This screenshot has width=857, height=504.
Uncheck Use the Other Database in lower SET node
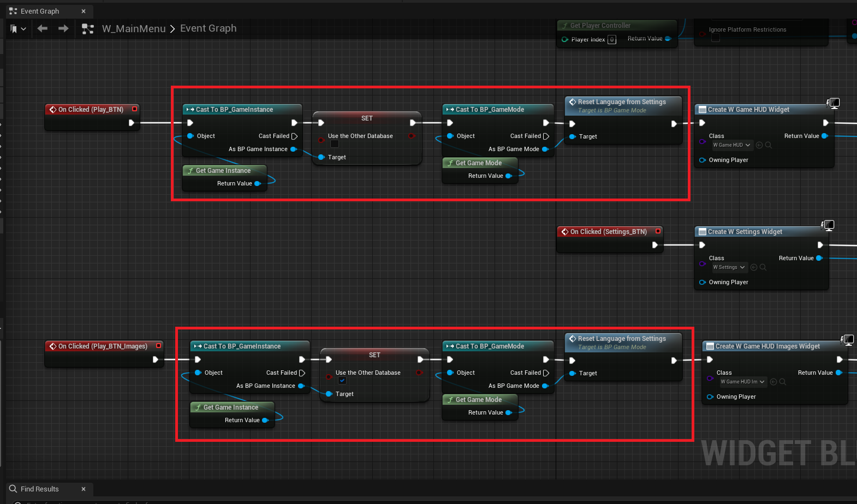[342, 381]
